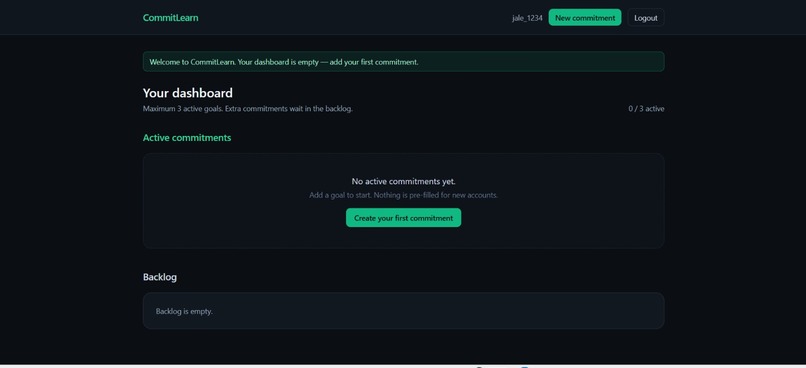Click the Active commitments heading
The width and height of the screenshot is (806, 368).
(187, 138)
